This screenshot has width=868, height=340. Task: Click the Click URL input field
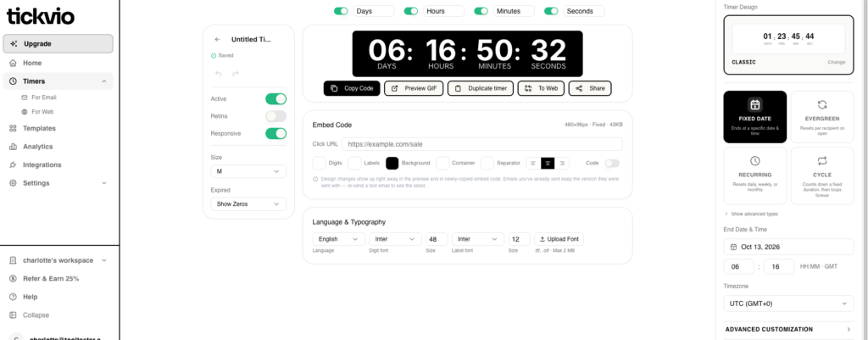(482, 144)
